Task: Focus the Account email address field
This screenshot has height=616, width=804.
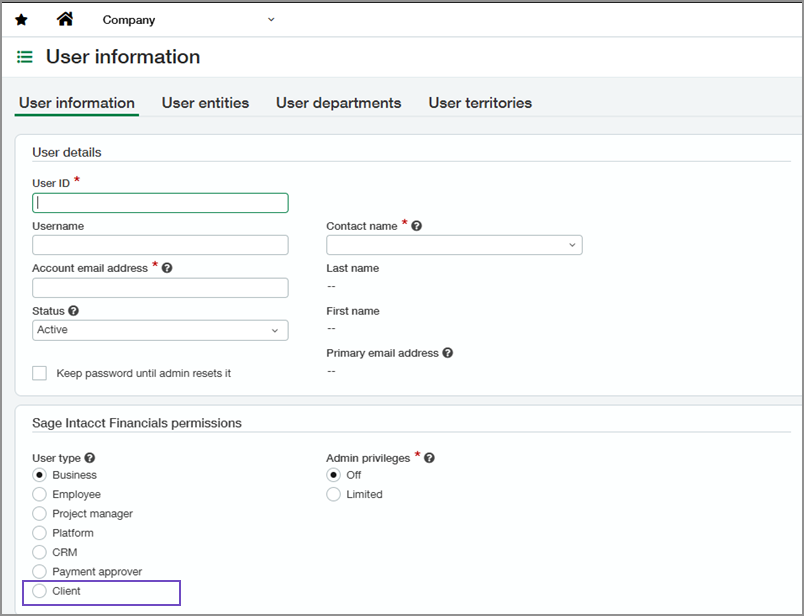Action: 160,288
